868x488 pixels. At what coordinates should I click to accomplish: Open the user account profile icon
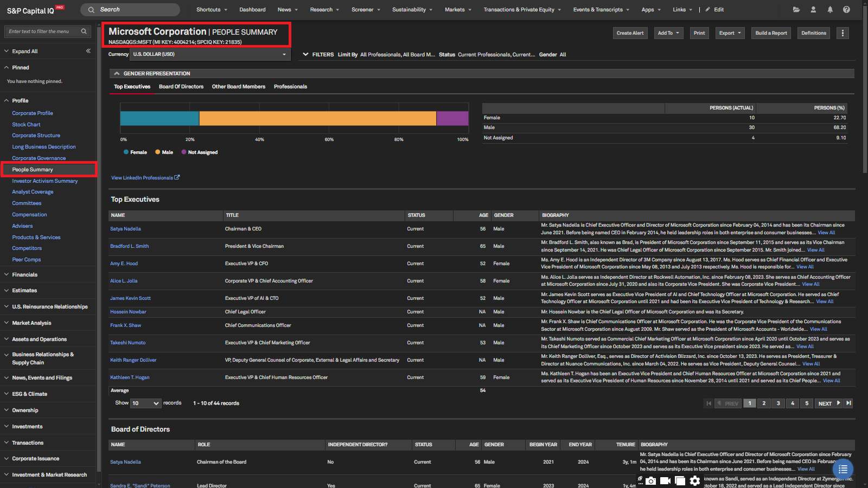pyautogui.click(x=813, y=10)
